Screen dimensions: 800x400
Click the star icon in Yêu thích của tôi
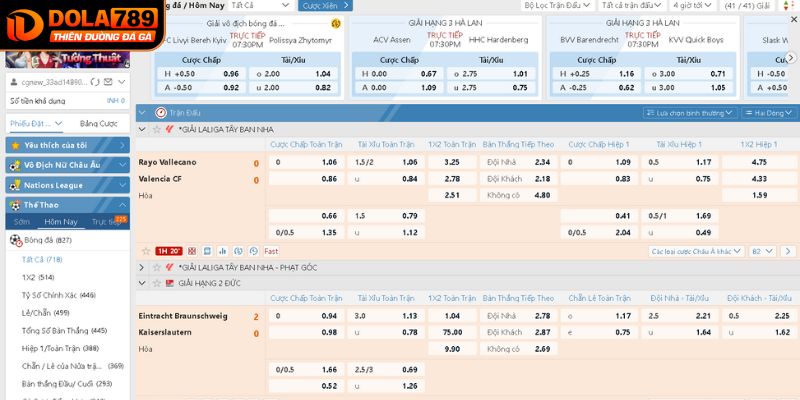coord(15,145)
